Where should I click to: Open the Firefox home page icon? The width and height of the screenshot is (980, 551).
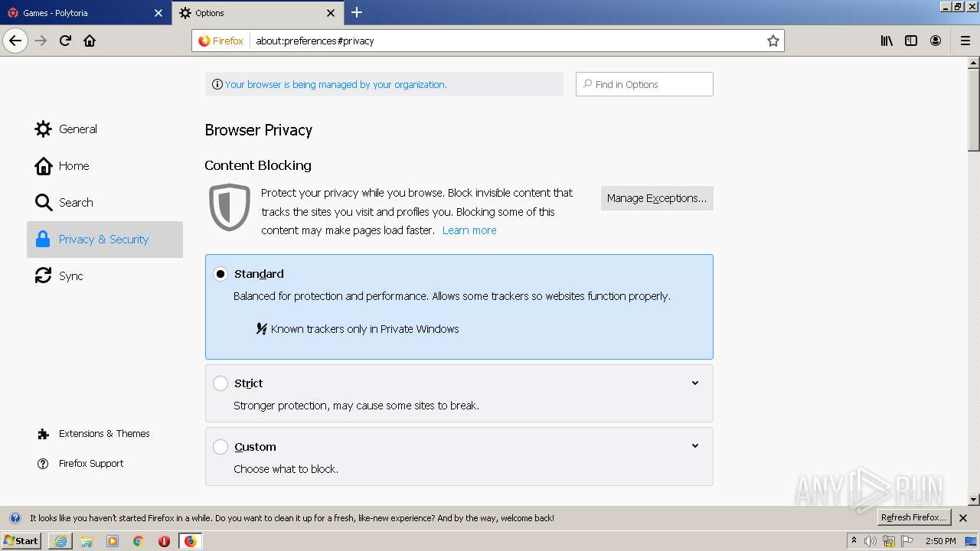[90, 41]
